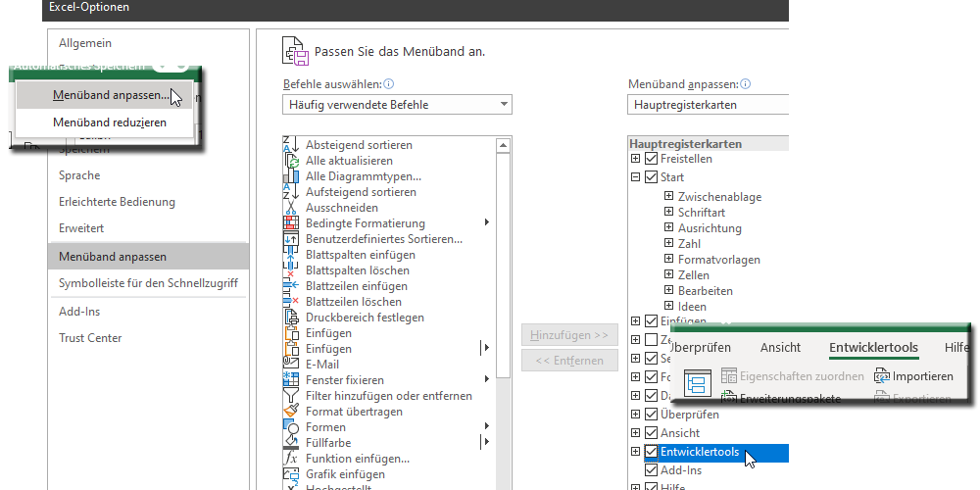Toggle the Ansicht checkbox

[x=651, y=433]
